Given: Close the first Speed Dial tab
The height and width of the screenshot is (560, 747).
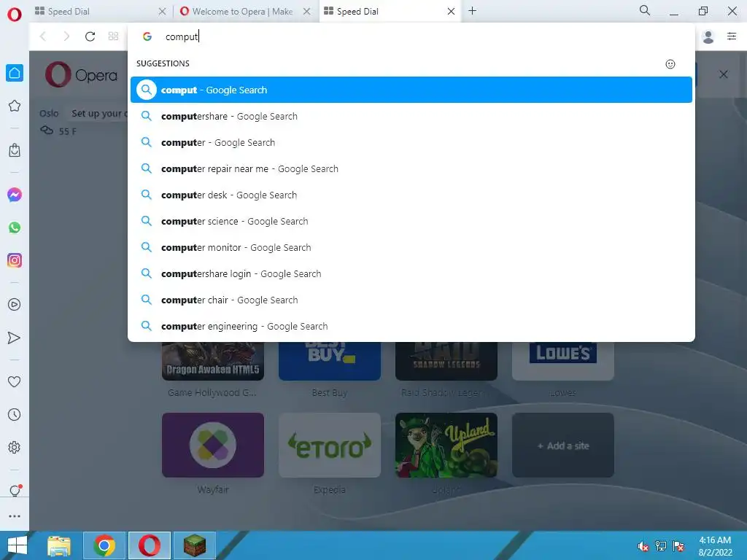Looking at the screenshot, I should pos(162,12).
